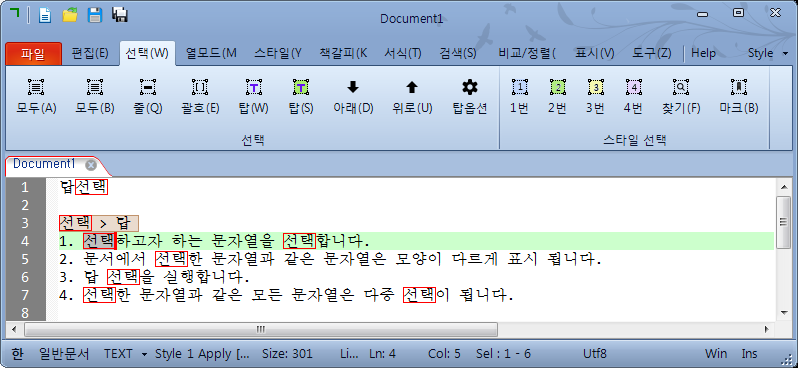Open the 책갈피(K ribbon tab
Image resolution: width=798 pixels, height=368 pixels.
click(x=343, y=53)
